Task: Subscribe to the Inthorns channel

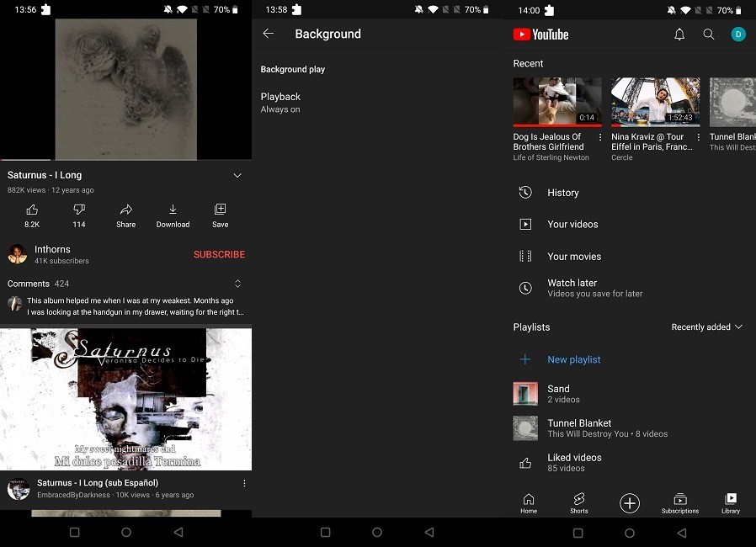Action: pos(219,254)
